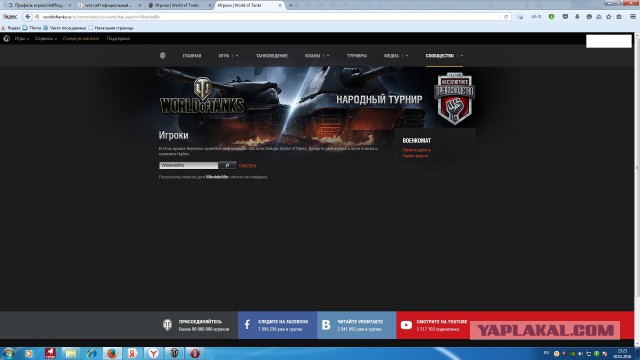Viewport: 640px width, 360px height.
Task: Open the Яндекс bookmark in bookmarks bar
Action: click(x=11, y=28)
